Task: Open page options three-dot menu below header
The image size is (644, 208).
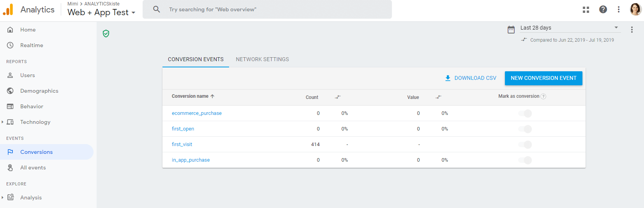Action: [632, 30]
